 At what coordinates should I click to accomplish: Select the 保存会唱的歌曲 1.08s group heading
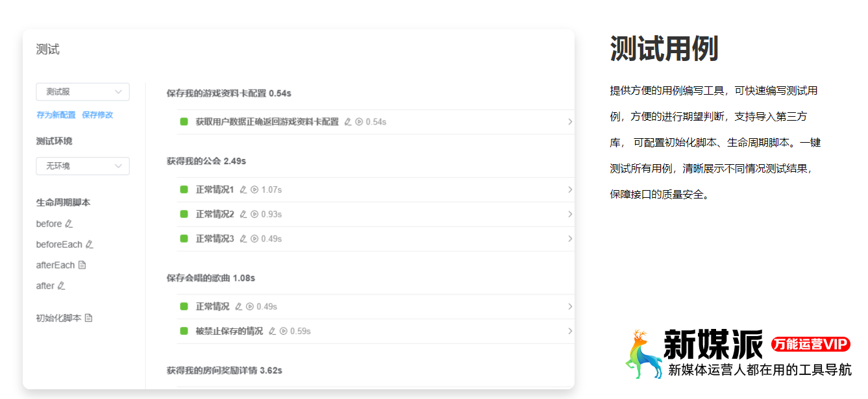(x=211, y=278)
